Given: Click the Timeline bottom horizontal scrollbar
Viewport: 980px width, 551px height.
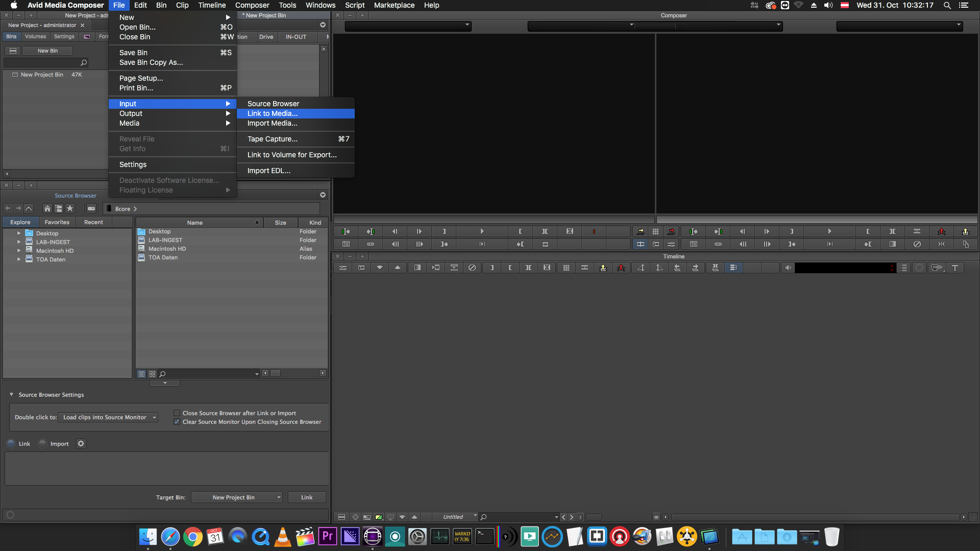Looking at the screenshot, I should (815, 517).
